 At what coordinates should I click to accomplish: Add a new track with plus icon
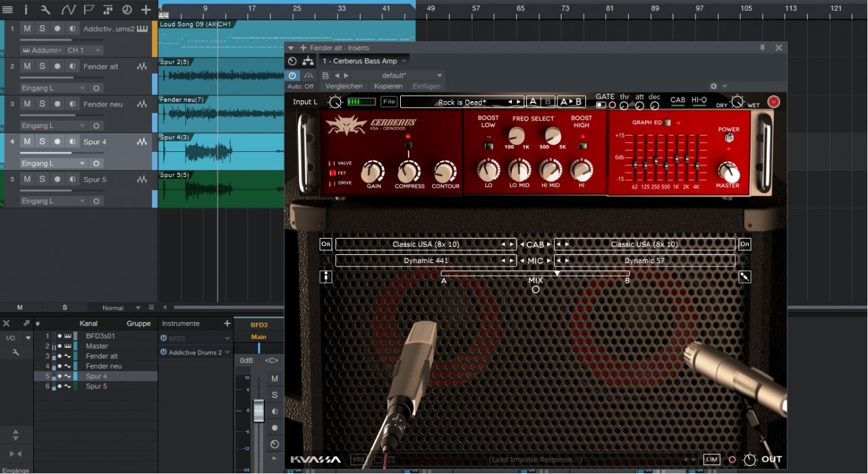point(146,9)
